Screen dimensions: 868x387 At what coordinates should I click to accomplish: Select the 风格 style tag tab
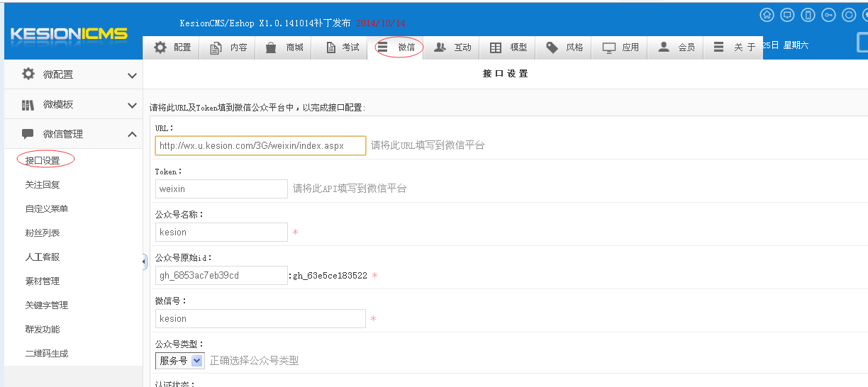coord(564,47)
